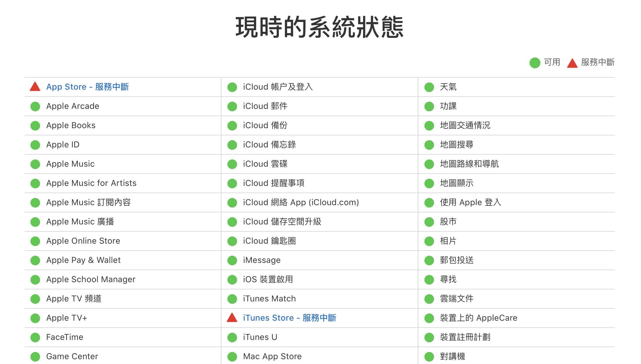Viewport: 641px width, 364px height.
Task: Click the green 可用 legend circle
Action: 535,63
